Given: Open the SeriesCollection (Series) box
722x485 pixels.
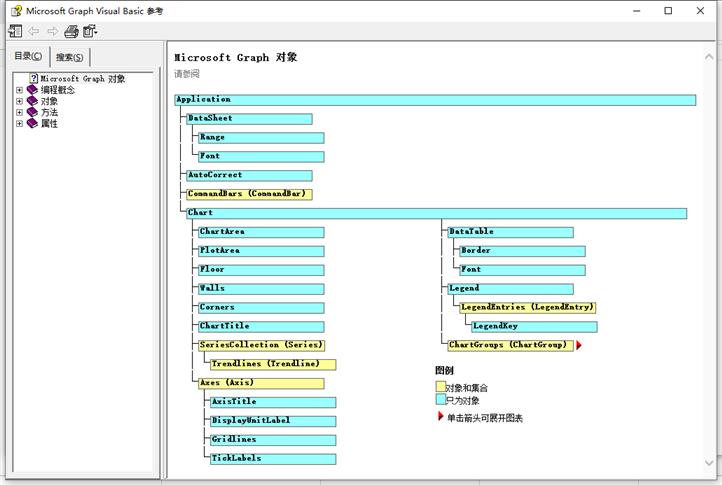Looking at the screenshot, I should 261,345.
